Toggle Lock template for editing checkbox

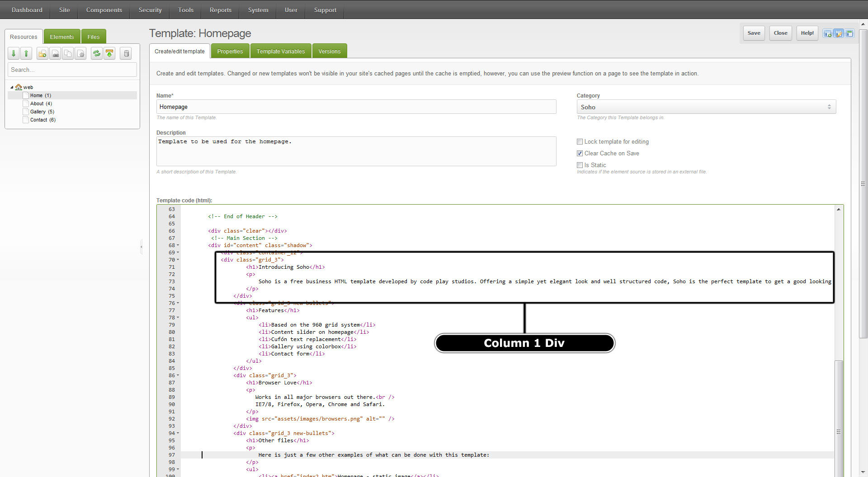[x=580, y=142]
